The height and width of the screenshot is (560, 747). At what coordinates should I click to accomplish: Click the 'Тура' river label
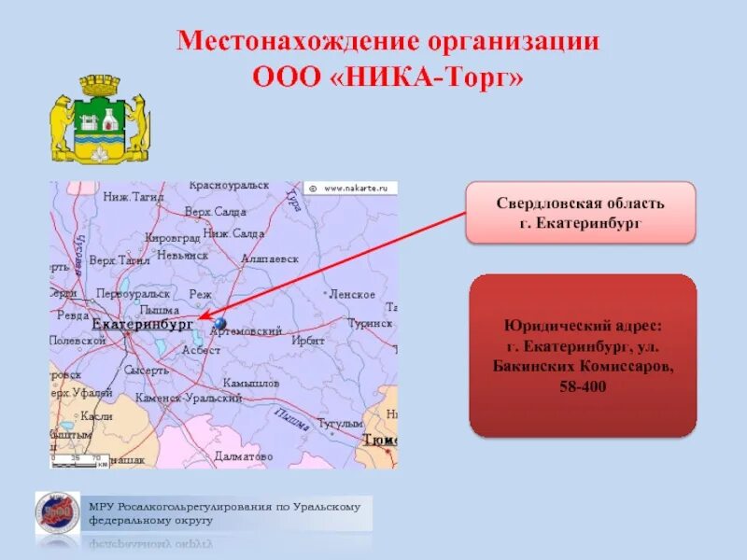tap(293, 200)
